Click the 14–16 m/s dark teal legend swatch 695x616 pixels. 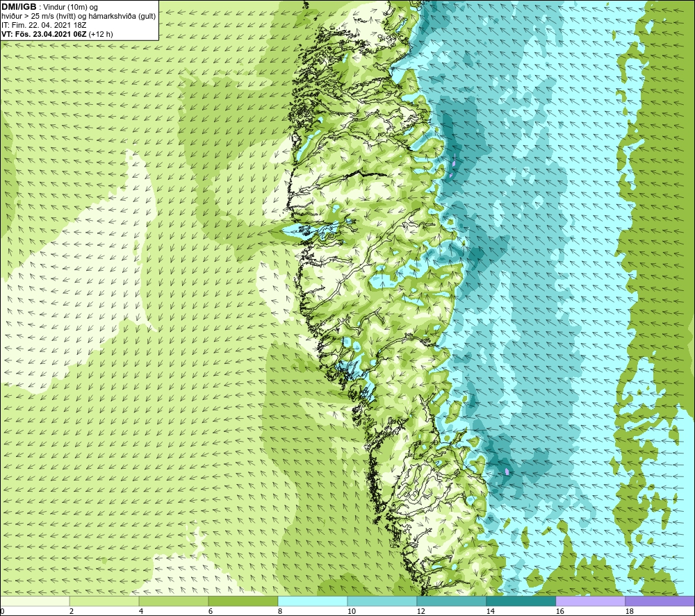pyautogui.click(x=521, y=601)
